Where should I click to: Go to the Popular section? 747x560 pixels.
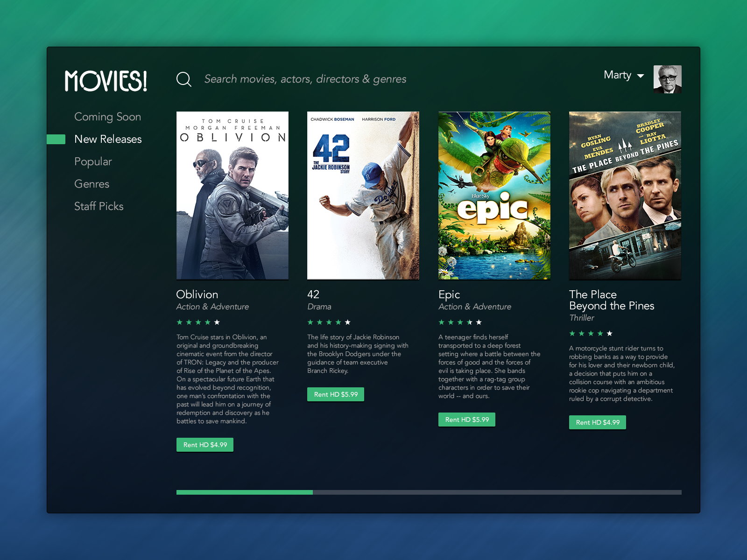point(93,161)
